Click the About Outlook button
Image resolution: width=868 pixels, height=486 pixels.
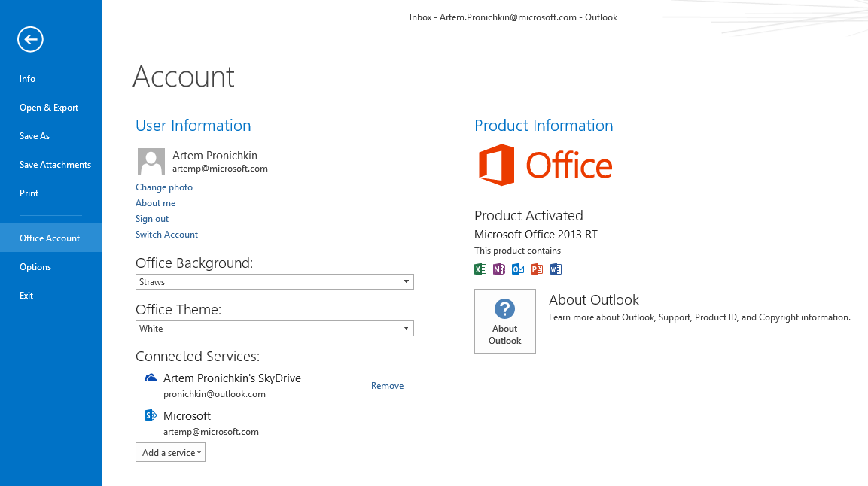505,321
